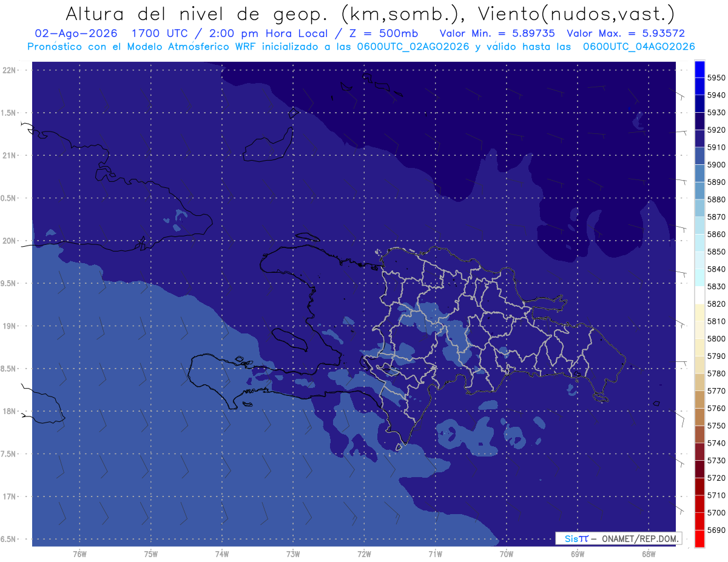Click the '5870' colorbar value
This screenshot has height=562, width=728.
(x=716, y=216)
